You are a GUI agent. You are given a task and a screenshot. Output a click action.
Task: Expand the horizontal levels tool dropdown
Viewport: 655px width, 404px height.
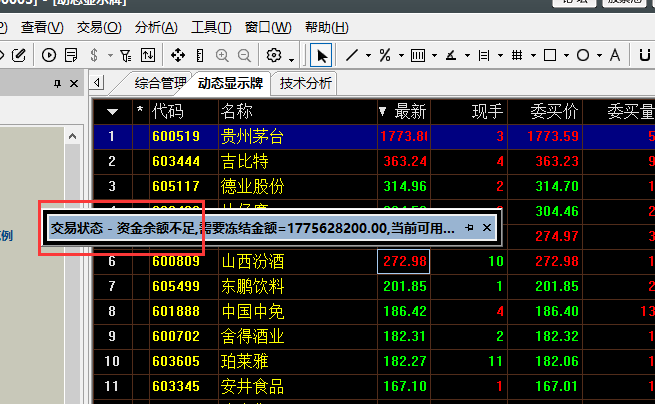500,55
